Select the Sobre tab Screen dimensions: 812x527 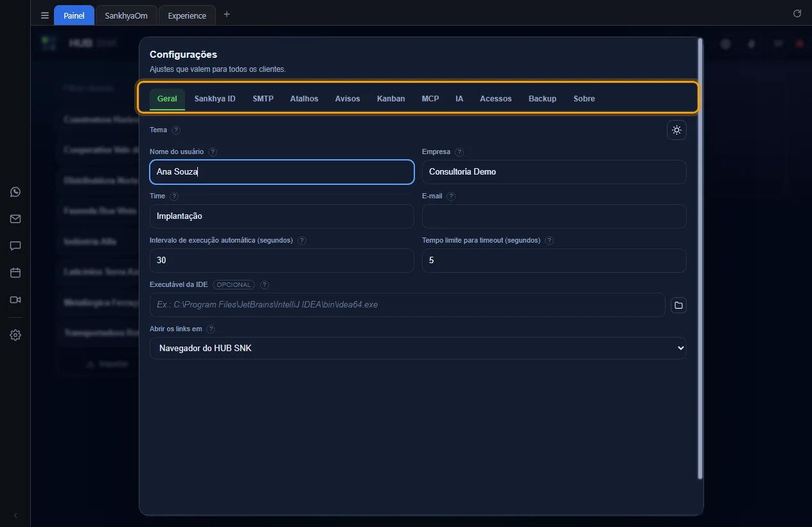pos(584,99)
